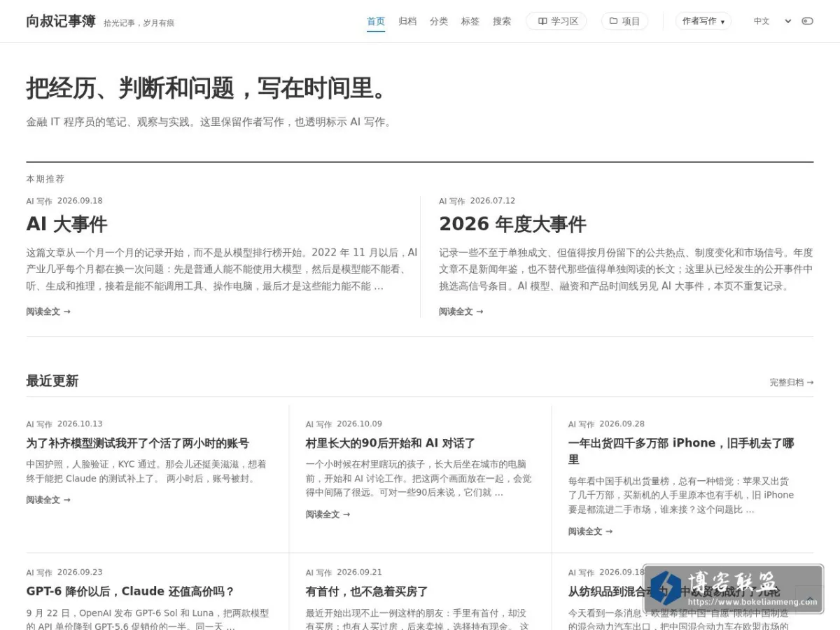Viewport: 840px width, 630px height.
Task: Click the 2026.07.12 date label
Action: tap(493, 201)
